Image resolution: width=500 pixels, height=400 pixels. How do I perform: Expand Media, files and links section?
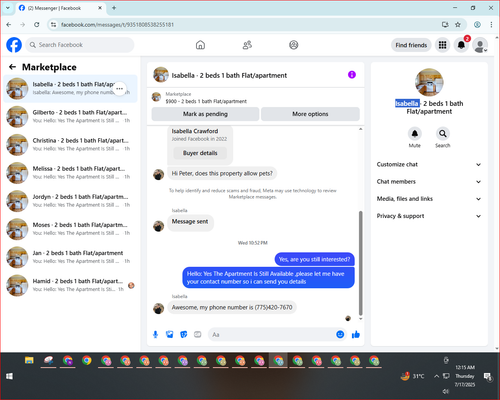(429, 199)
